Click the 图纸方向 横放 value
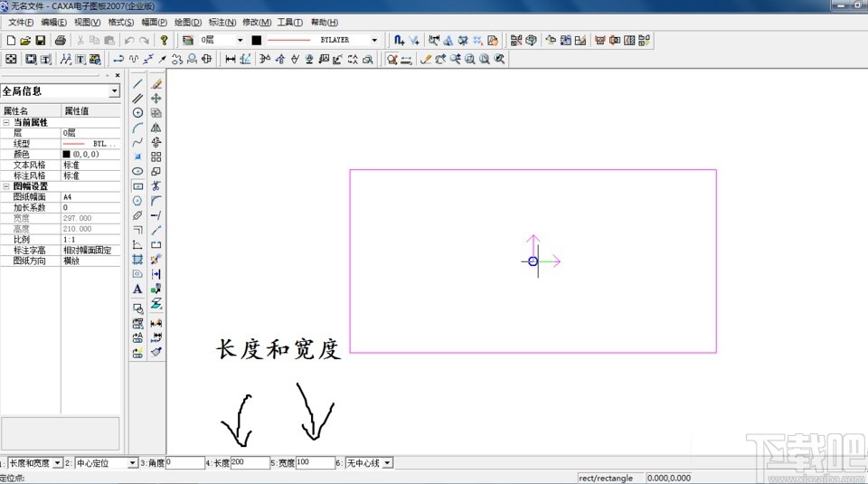 point(90,261)
